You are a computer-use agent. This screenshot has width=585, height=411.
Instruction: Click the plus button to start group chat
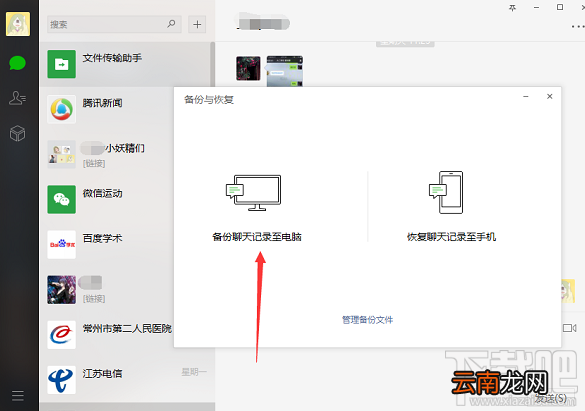(197, 25)
